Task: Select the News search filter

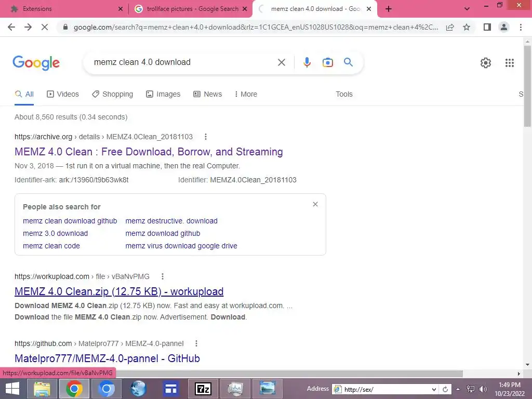Action: tap(208, 94)
